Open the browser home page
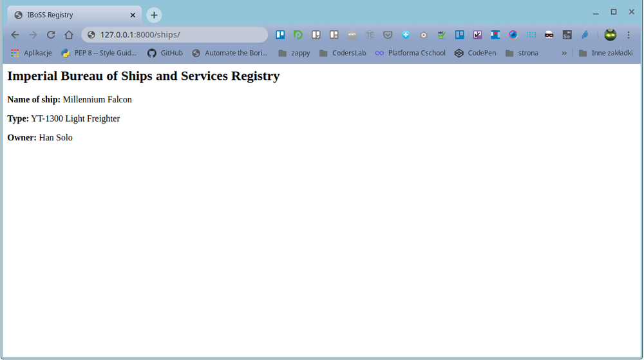Screen dimensions: 644x360 tap(69, 35)
